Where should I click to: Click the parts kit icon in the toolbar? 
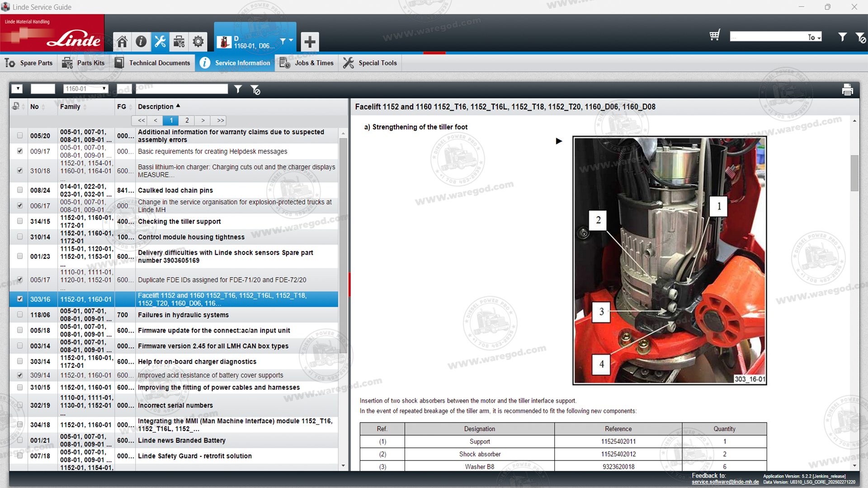[x=179, y=42]
